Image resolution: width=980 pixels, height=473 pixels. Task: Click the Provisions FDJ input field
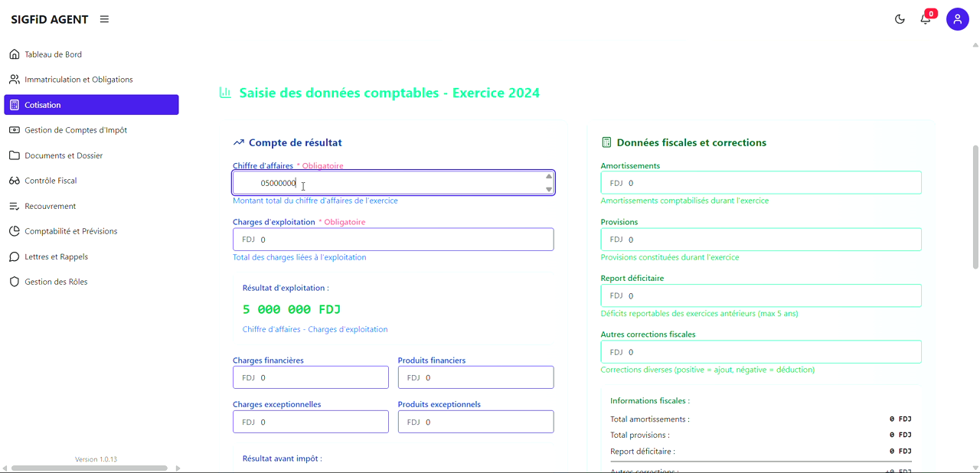[x=760, y=239]
